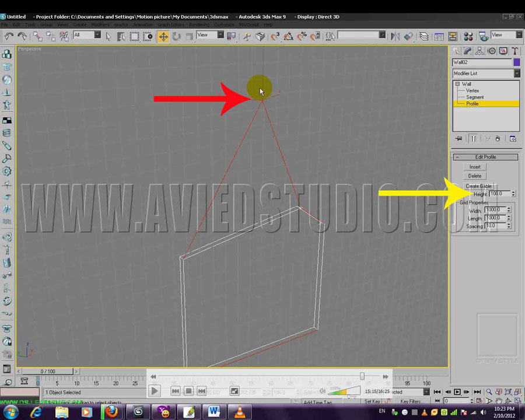The height and width of the screenshot is (420, 525).
Task: Toggle Keyboard Shortcut Override
Action: point(260,36)
